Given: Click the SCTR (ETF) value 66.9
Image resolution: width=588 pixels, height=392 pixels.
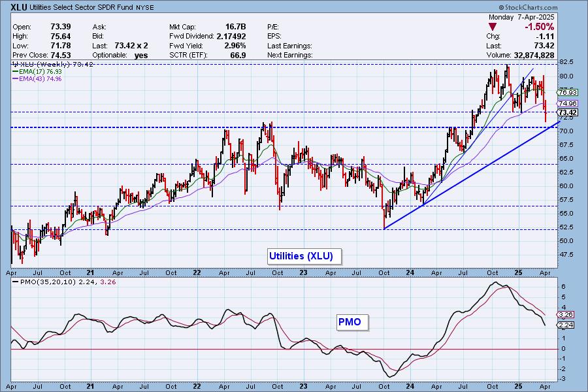Looking at the screenshot, I should click(238, 55).
